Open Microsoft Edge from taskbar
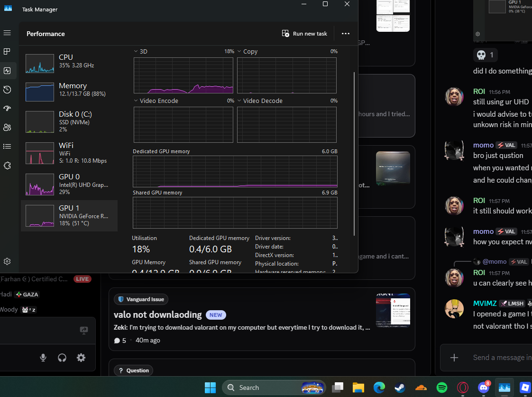 pyautogui.click(x=379, y=388)
